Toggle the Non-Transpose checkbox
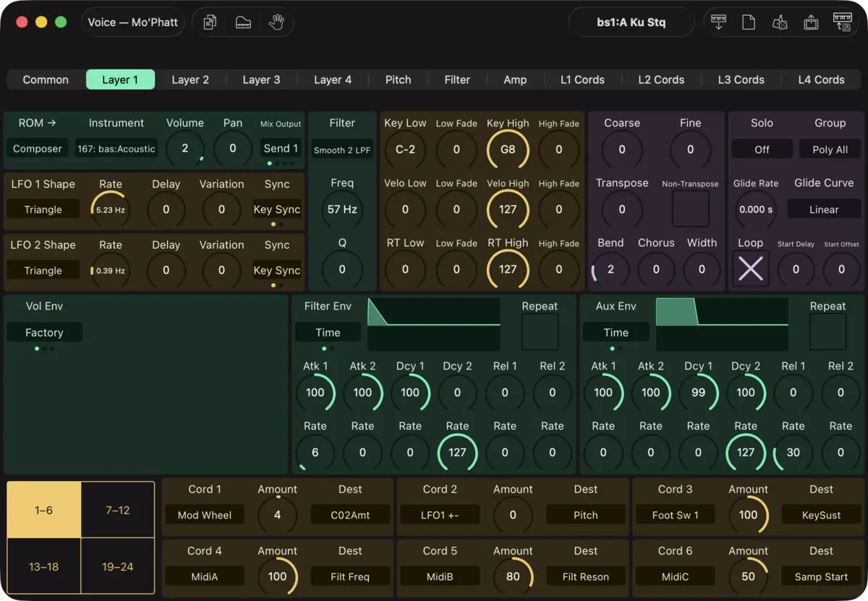 (x=690, y=210)
